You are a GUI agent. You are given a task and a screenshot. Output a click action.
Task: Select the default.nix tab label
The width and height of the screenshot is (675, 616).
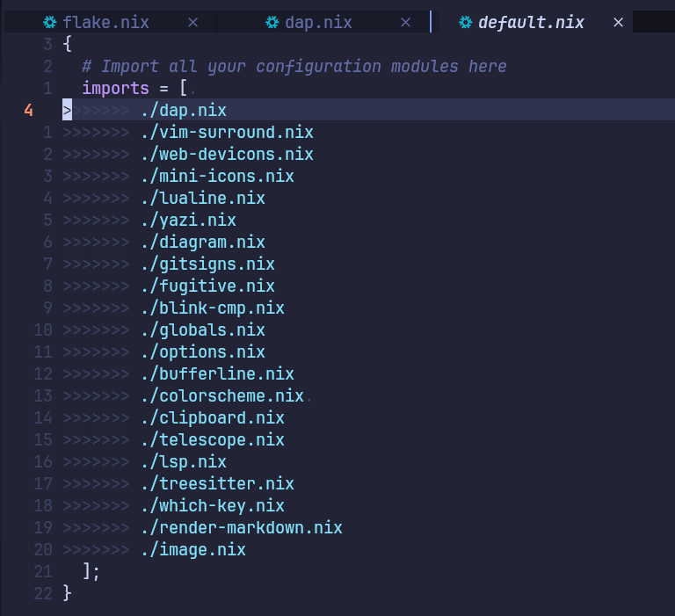point(531,23)
